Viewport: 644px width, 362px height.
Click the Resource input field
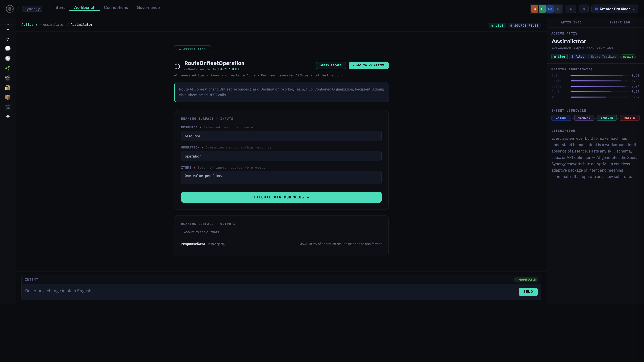pyautogui.click(x=281, y=136)
